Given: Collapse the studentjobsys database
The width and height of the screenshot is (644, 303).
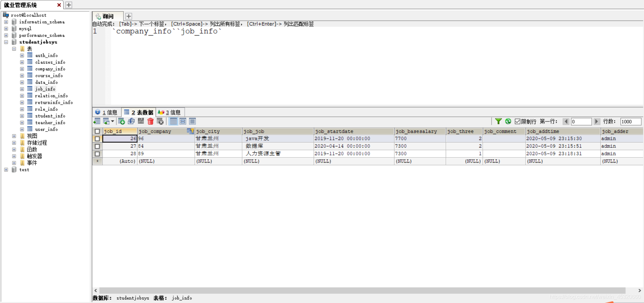Looking at the screenshot, I should point(6,42).
